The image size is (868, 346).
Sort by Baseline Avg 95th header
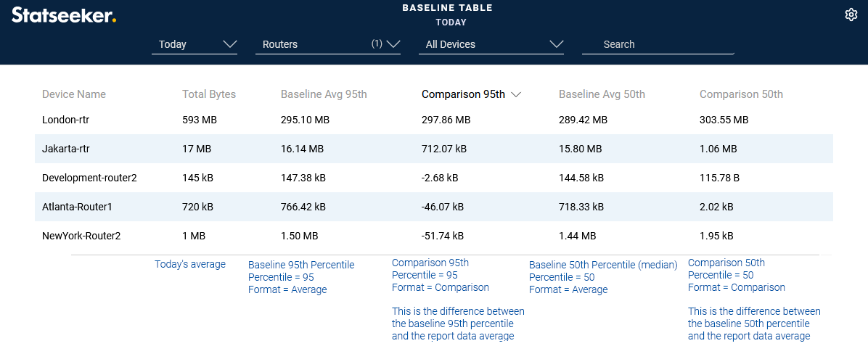click(324, 94)
